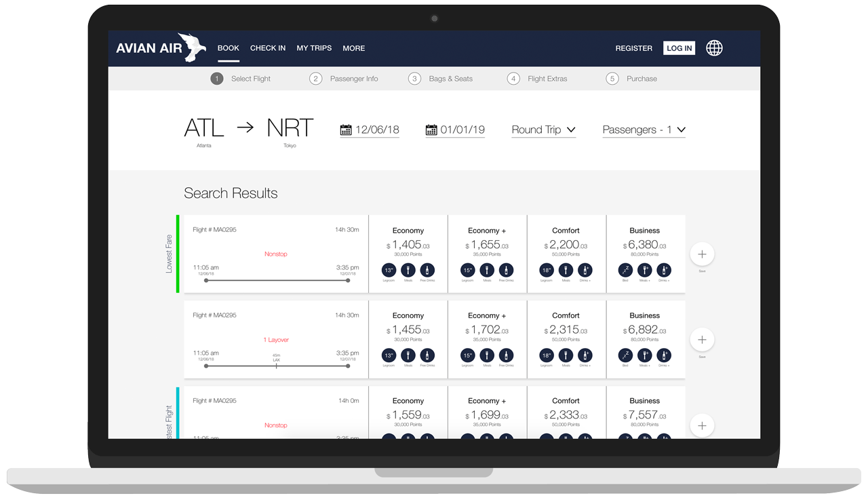Click the ATL origin airport code

pos(204,128)
